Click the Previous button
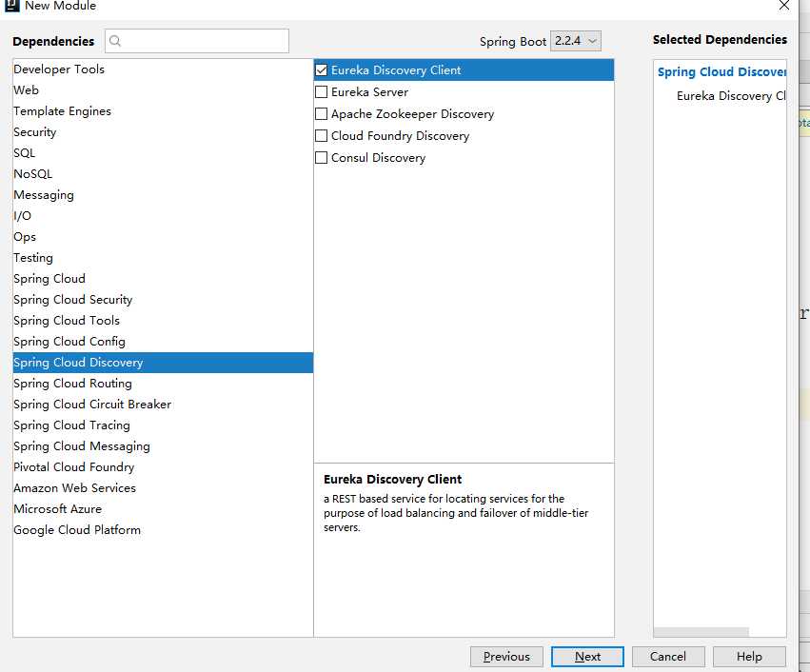810x672 pixels. click(x=506, y=657)
